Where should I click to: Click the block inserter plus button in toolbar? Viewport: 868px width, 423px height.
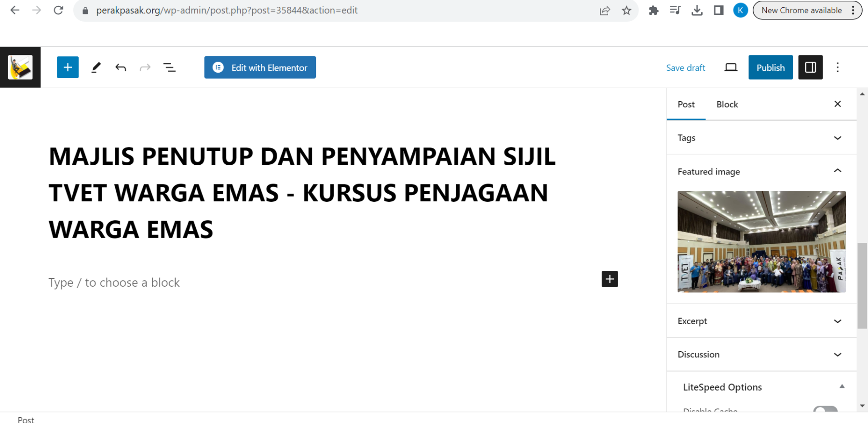pos(68,67)
